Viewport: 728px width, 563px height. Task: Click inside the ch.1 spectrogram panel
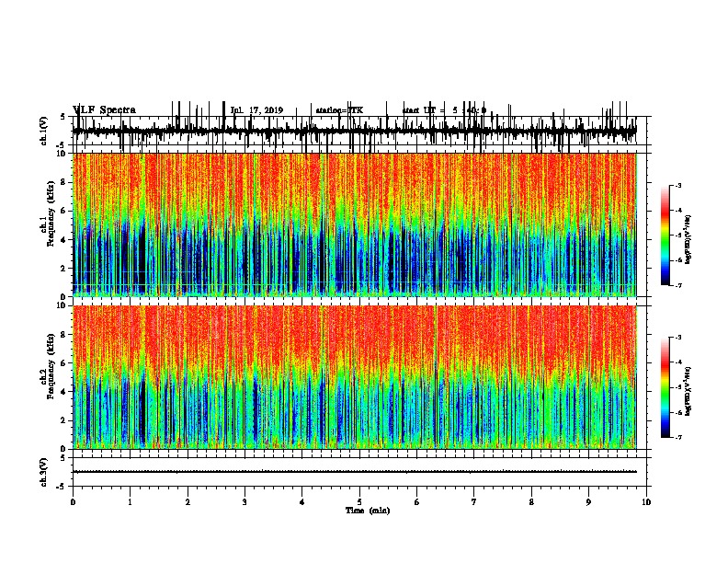tap(354, 224)
